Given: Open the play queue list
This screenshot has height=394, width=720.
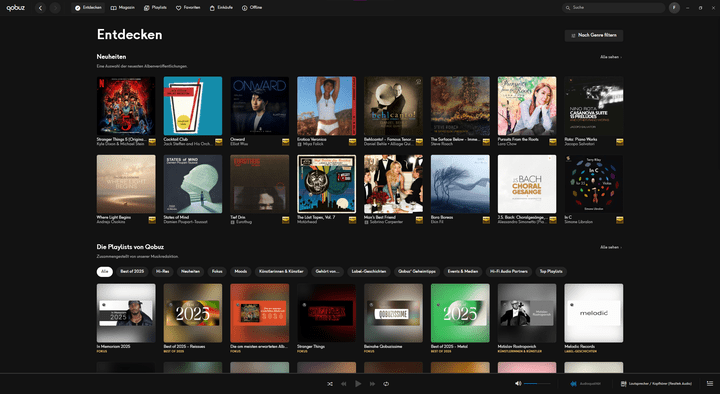Looking at the screenshot, I should click(710, 383).
